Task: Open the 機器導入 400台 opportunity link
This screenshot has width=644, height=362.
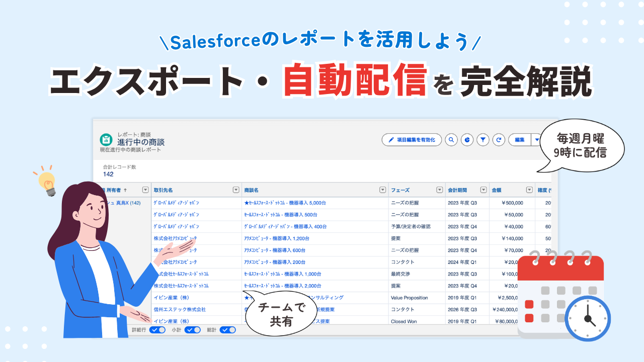Action: click(285, 227)
